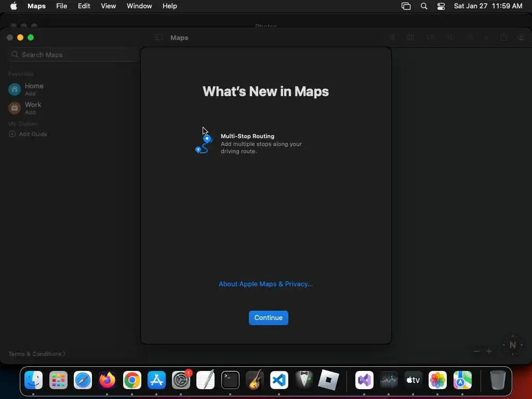Open the Maps menu

point(37,6)
